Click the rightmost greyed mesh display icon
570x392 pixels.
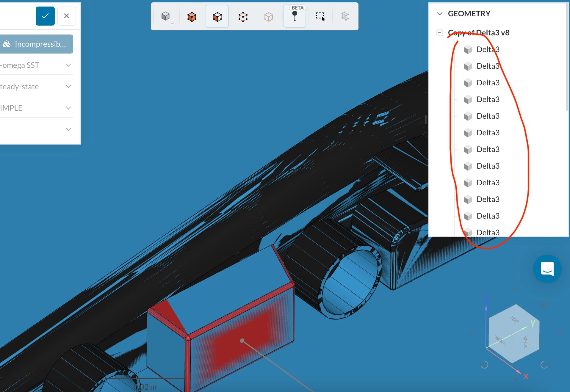(x=345, y=17)
